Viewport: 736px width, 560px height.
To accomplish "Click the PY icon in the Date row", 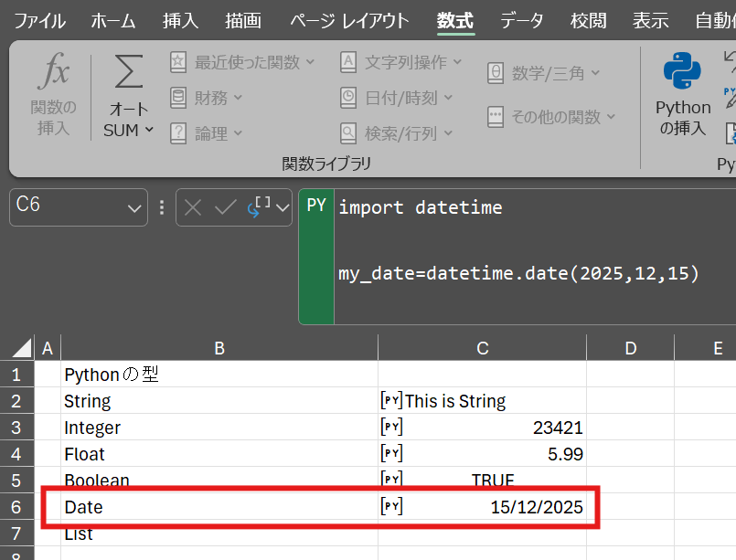I will pos(391,506).
